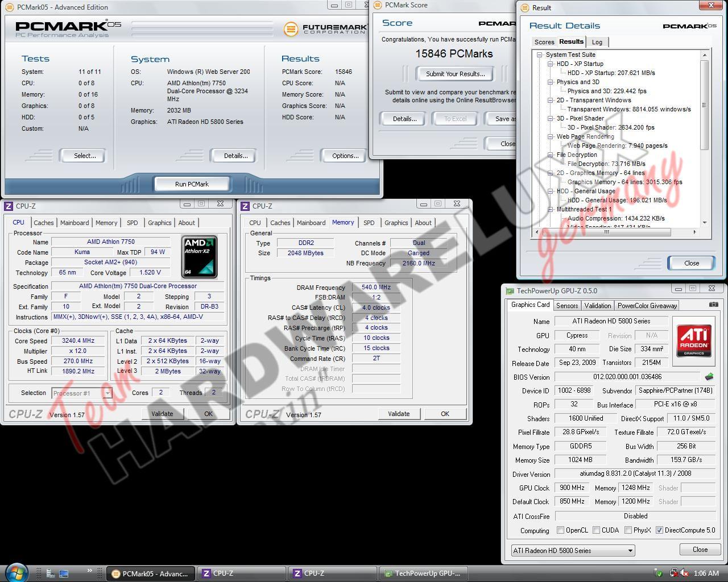Click the network tray icon

point(673,573)
